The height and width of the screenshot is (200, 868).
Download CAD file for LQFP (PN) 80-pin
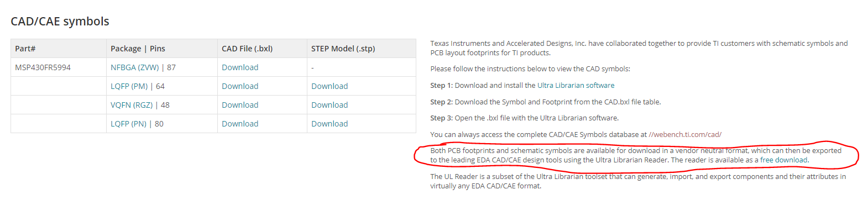[240, 124]
